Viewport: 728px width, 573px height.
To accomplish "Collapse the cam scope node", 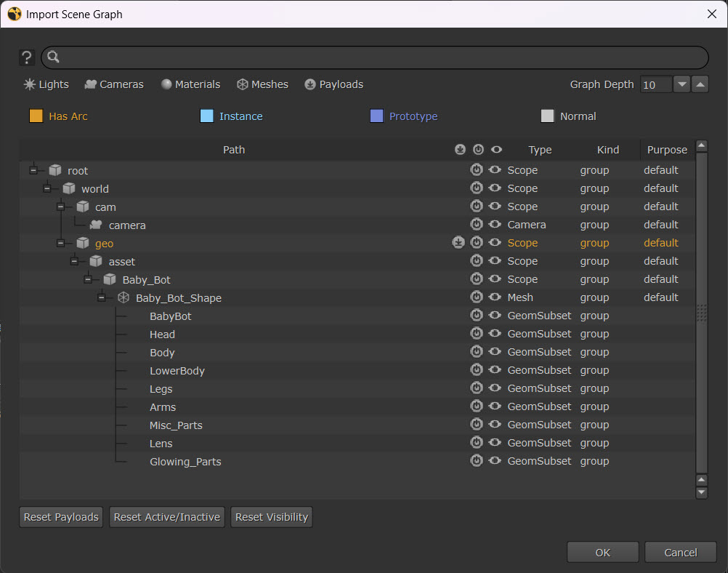I will [x=61, y=207].
